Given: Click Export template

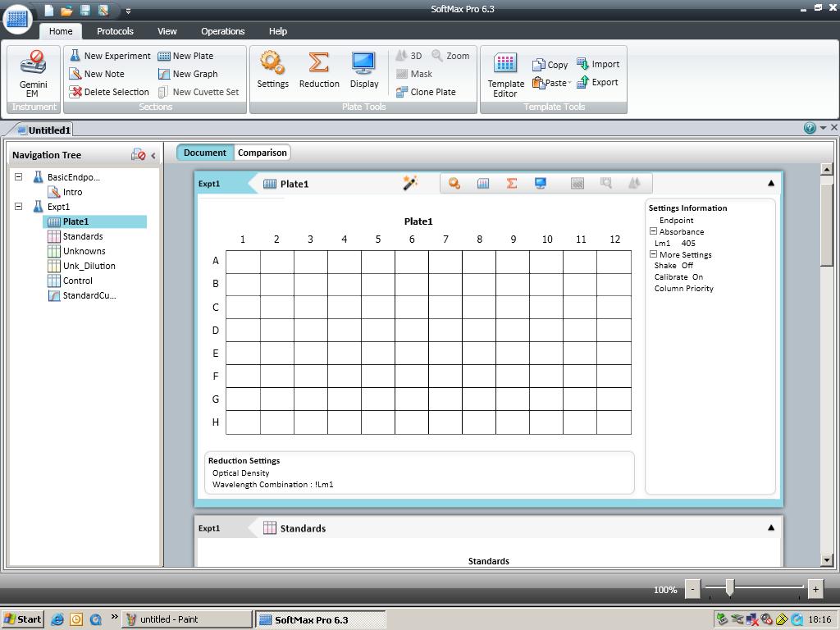Looking at the screenshot, I should [597, 83].
